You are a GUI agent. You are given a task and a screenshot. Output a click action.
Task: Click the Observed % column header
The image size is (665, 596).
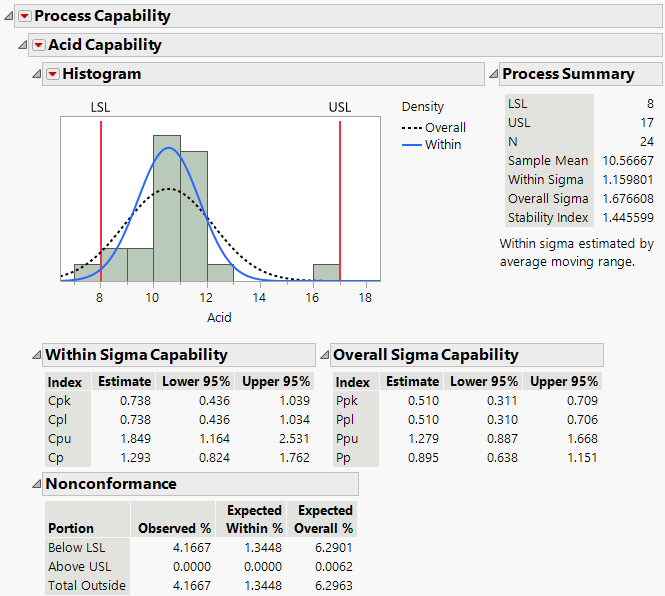coord(174,528)
